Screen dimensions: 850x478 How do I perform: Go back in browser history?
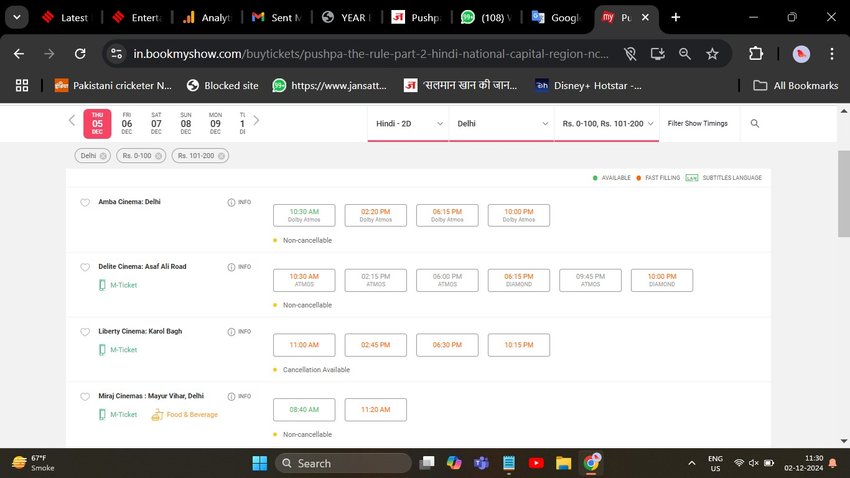click(x=19, y=54)
